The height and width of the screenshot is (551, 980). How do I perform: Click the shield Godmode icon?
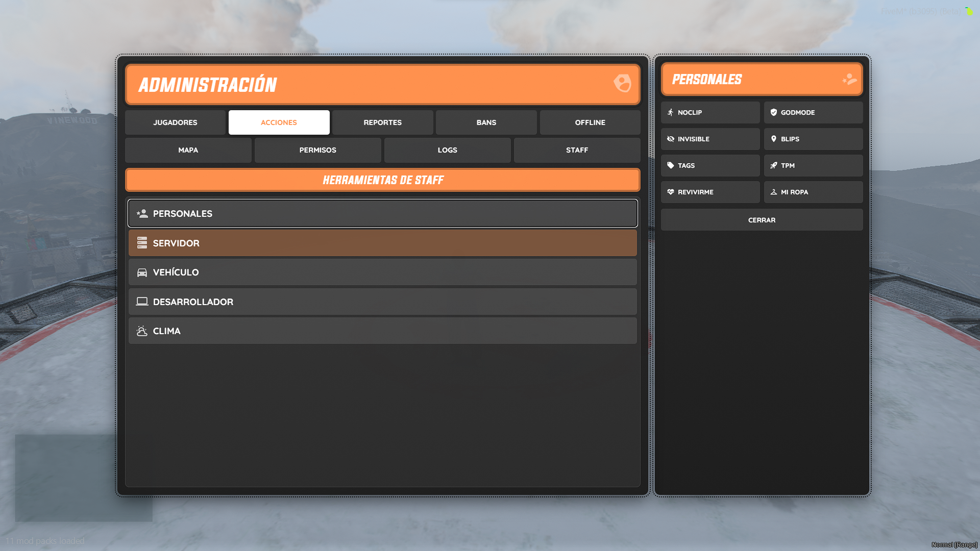pyautogui.click(x=774, y=112)
